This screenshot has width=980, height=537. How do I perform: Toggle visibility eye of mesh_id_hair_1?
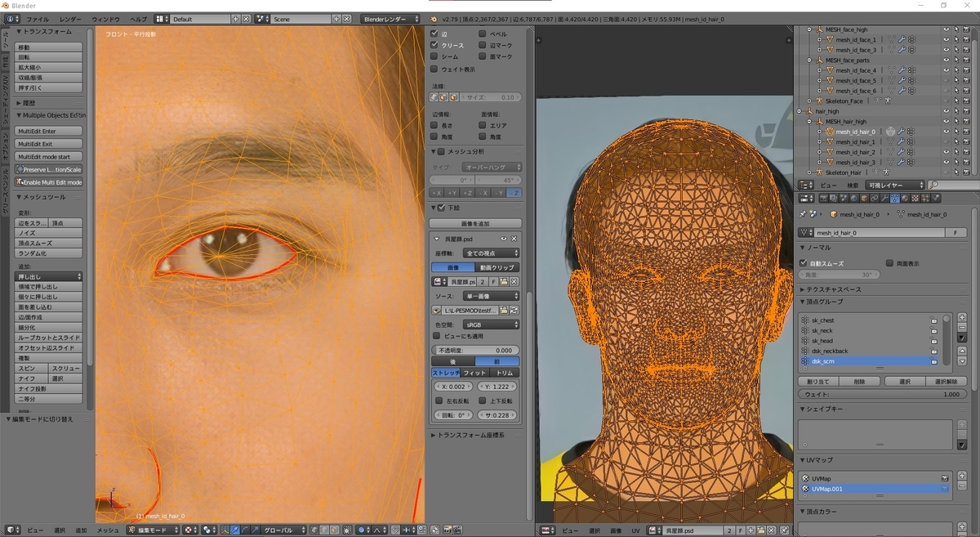click(x=947, y=141)
